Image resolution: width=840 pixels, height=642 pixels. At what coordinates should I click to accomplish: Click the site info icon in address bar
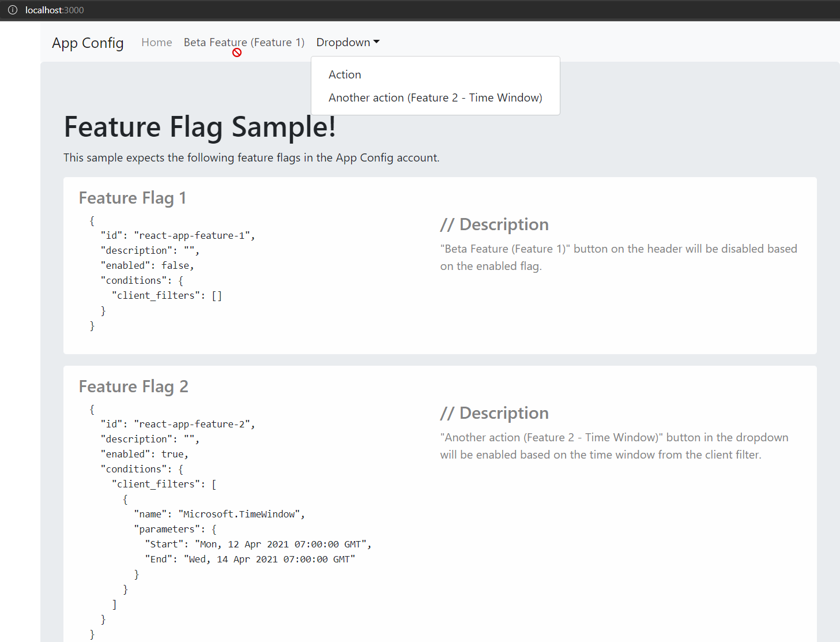tap(13, 10)
